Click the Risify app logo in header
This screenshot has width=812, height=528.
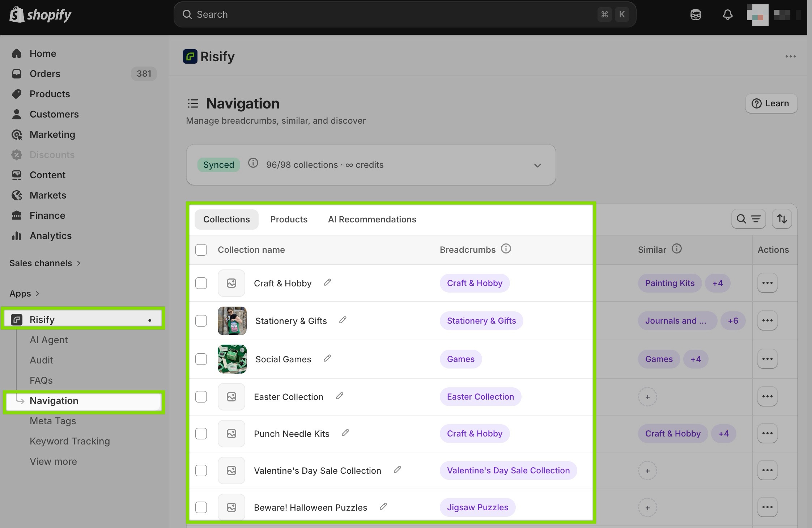click(x=190, y=56)
